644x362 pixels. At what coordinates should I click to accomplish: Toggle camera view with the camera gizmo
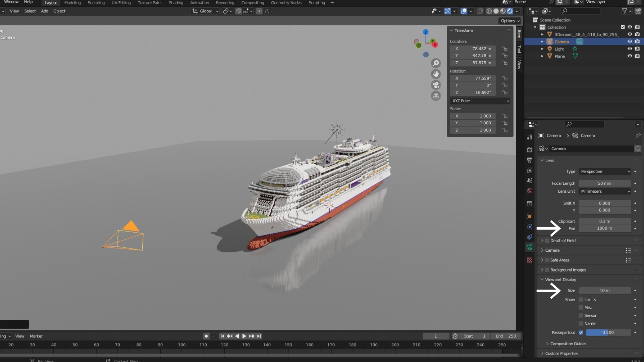[x=436, y=85]
